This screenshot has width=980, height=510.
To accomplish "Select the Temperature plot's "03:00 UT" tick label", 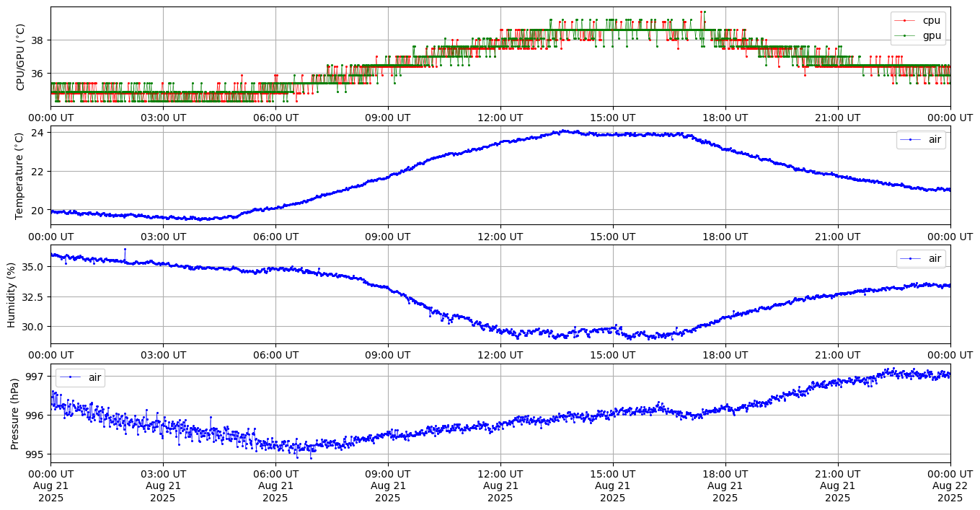I will 163,237.
